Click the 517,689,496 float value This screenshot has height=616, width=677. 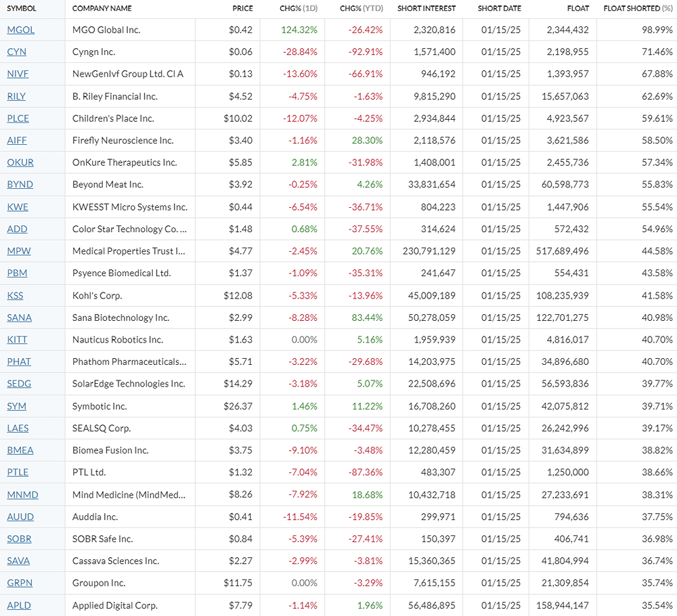coord(563,251)
